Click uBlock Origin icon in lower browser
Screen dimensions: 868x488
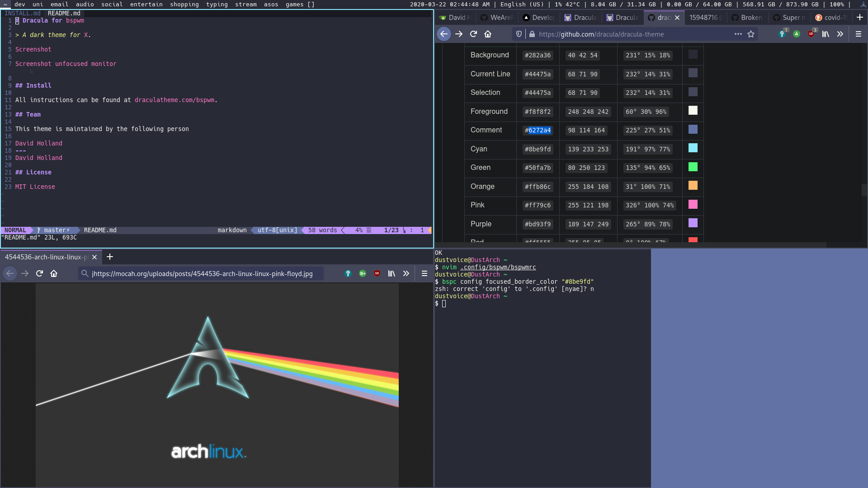(x=377, y=273)
